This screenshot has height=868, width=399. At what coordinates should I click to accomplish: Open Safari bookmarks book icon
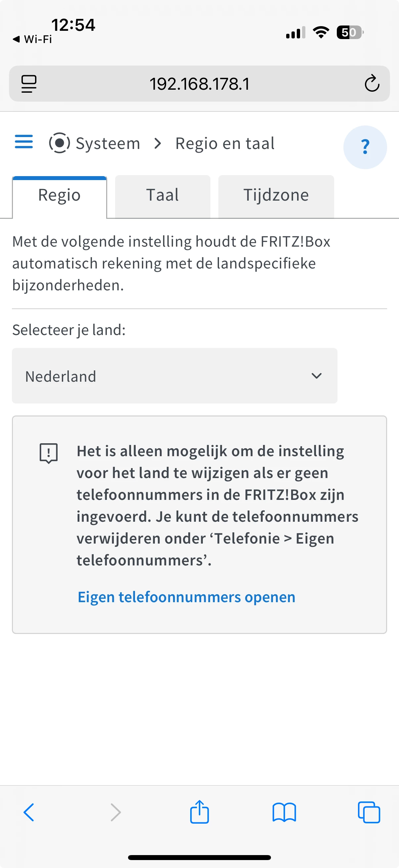[x=284, y=812]
